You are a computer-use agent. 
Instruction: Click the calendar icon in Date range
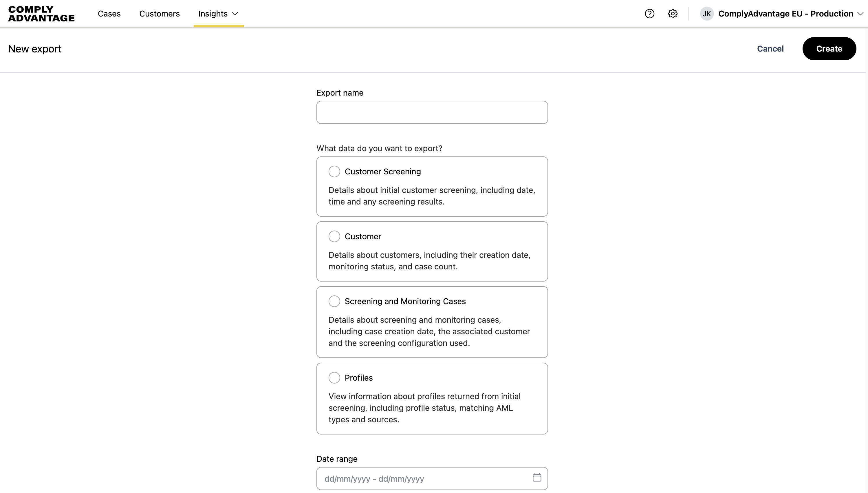537,478
